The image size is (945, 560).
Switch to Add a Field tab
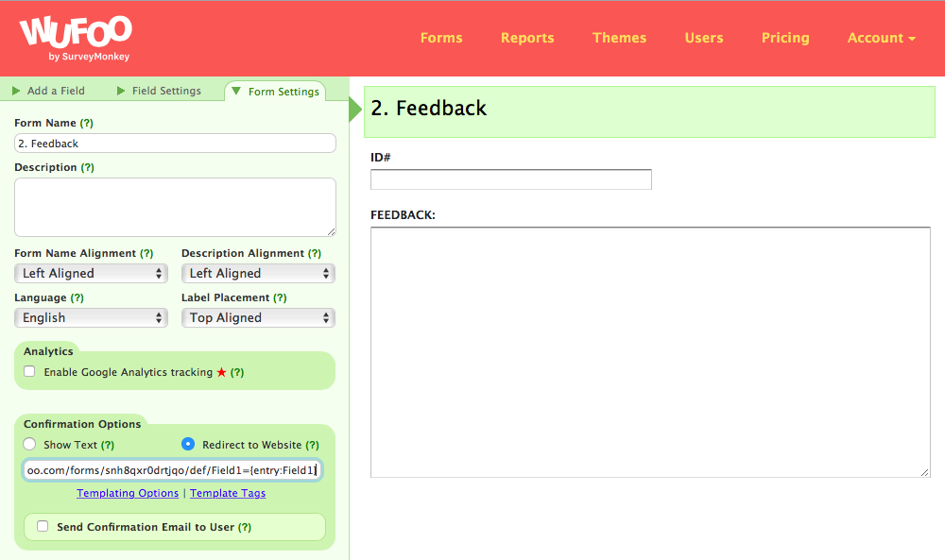(49, 91)
